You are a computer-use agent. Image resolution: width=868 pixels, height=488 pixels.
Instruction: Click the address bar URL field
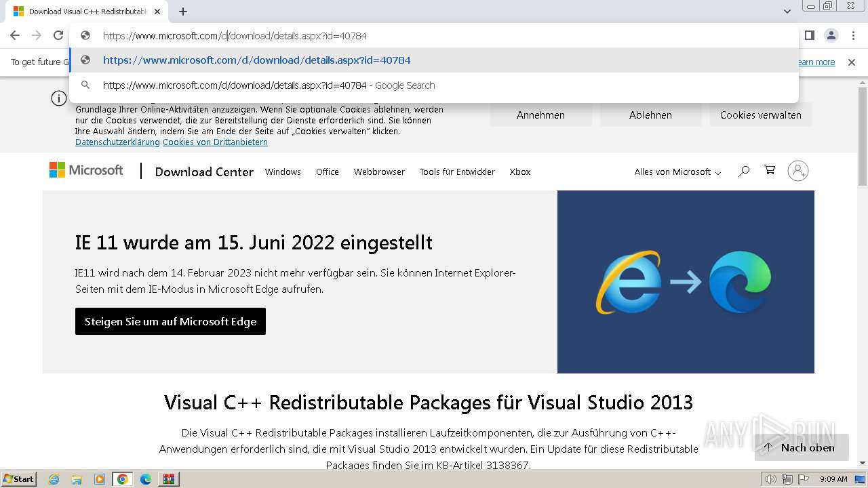[434, 36]
